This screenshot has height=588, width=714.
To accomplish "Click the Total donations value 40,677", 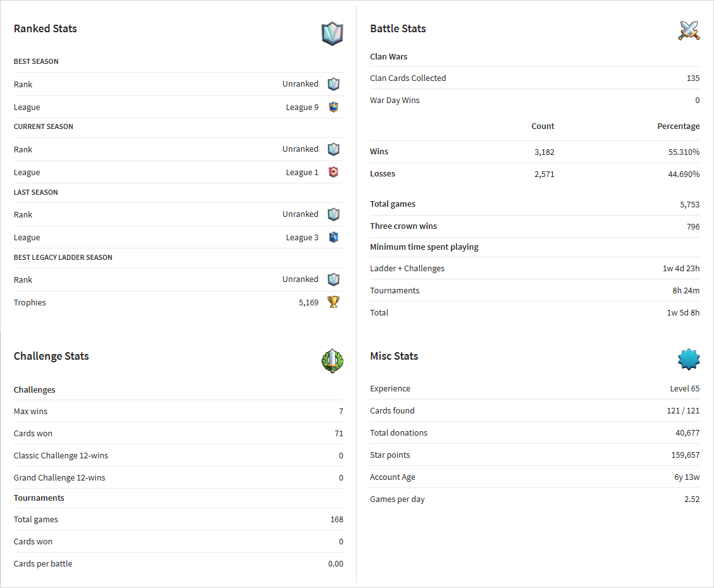I will (687, 433).
